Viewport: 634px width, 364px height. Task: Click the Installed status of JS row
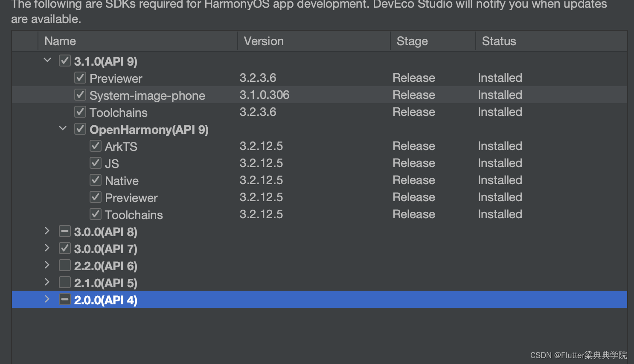click(500, 163)
